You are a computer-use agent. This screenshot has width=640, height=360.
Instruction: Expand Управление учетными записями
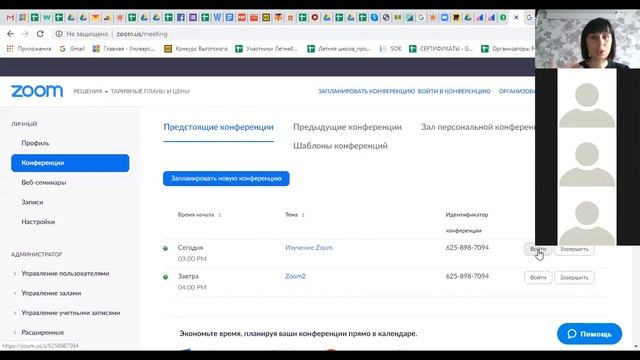pyautogui.click(x=71, y=313)
